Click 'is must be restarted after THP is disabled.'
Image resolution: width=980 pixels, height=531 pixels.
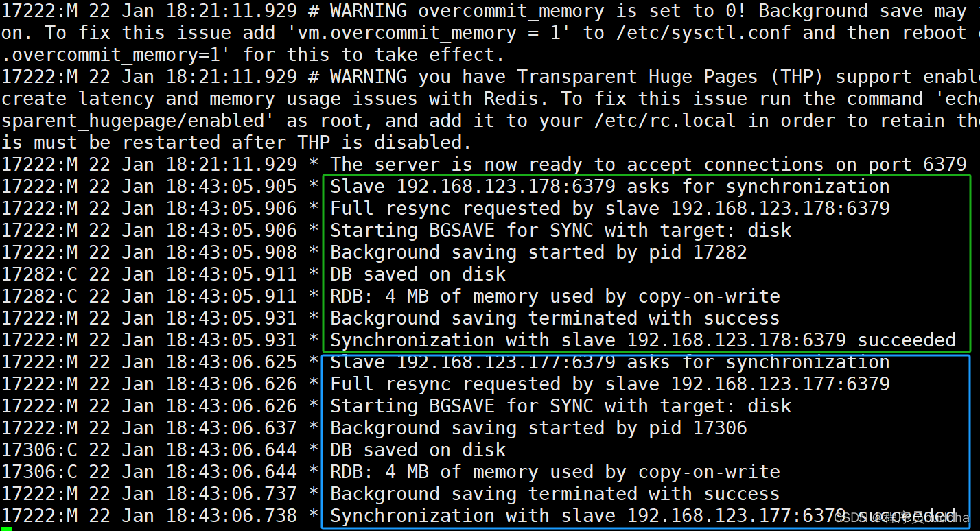[x=237, y=143]
